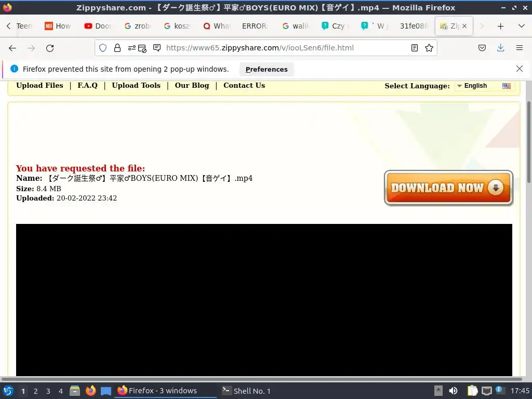
Task: Toggle Reader View icon
Action: pyautogui.click(x=414, y=48)
